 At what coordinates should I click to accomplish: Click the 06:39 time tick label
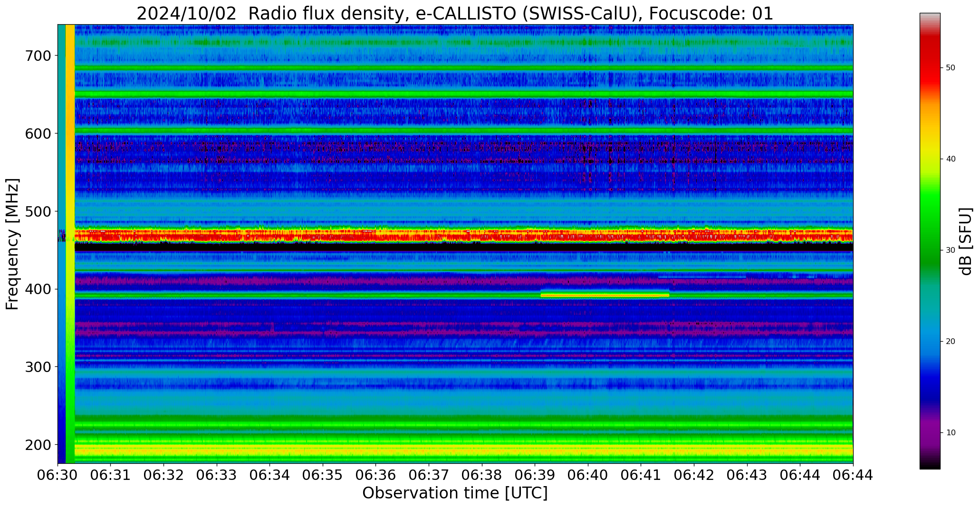535,475
